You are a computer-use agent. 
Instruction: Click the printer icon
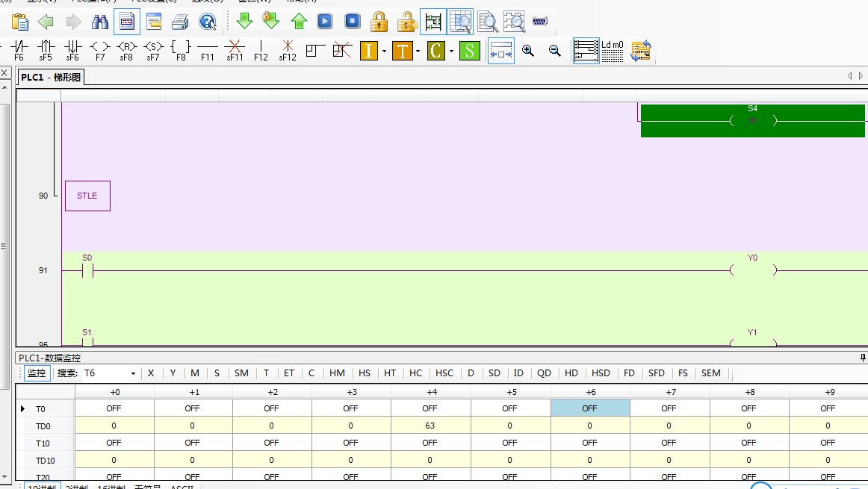[180, 22]
